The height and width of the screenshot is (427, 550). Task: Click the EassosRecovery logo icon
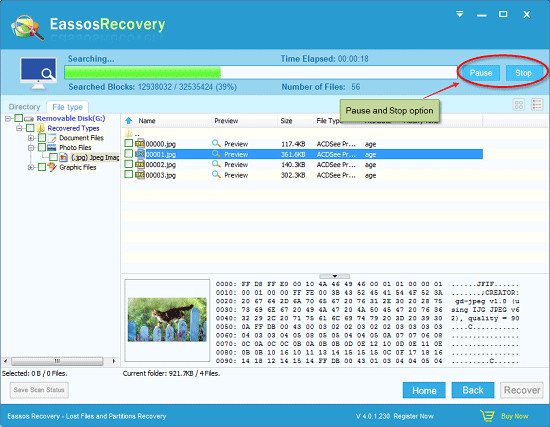pos(27,27)
